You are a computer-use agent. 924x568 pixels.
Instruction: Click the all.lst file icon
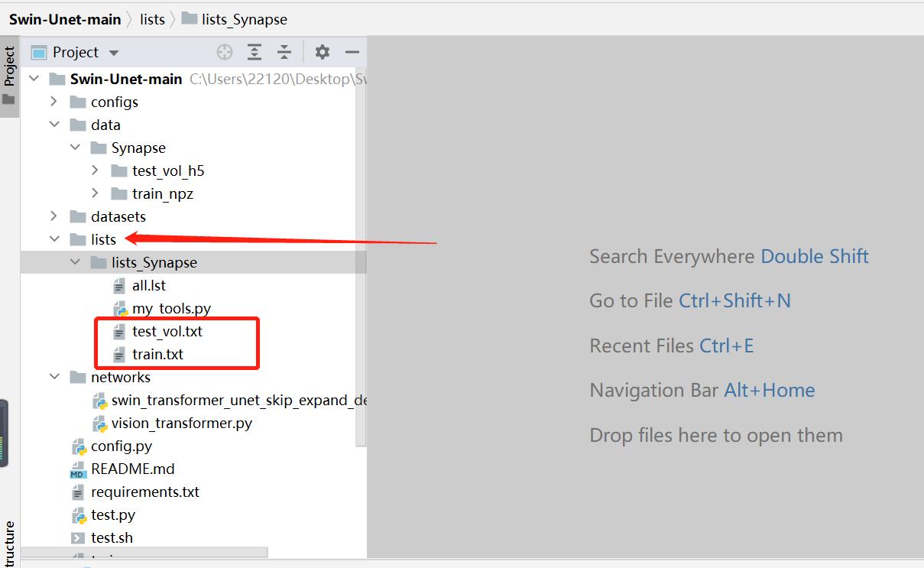point(119,286)
